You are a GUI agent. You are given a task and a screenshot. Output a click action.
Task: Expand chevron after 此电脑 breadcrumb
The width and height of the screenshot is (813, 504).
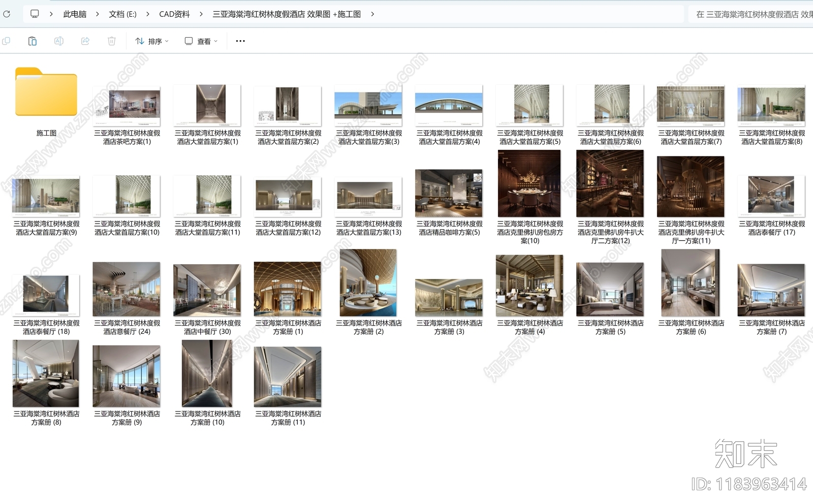click(97, 14)
